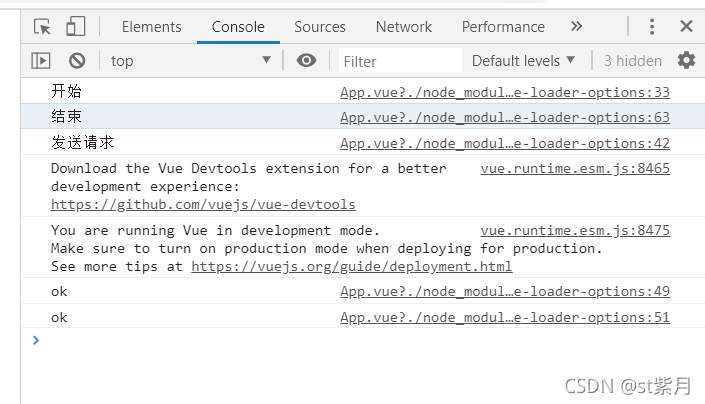The width and height of the screenshot is (705, 404).
Task: Show the console sidebar
Action: (x=40, y=61)
